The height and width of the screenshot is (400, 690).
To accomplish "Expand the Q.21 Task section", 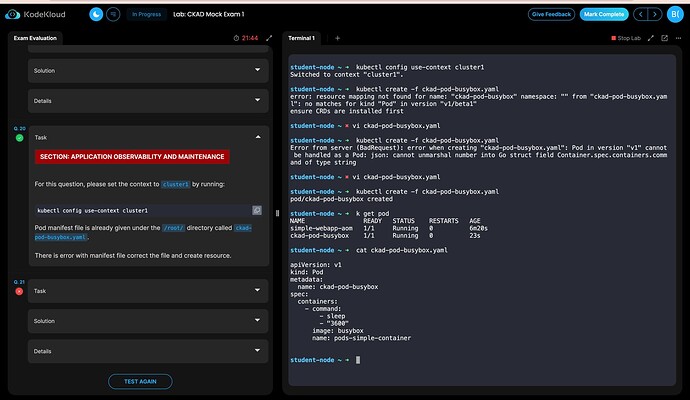I will (x=148, y=291).
